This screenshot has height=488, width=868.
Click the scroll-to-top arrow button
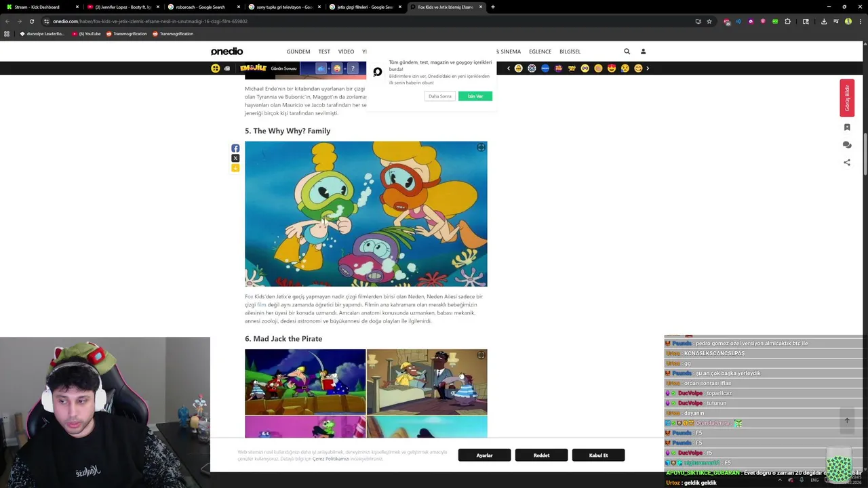[847, 420]
